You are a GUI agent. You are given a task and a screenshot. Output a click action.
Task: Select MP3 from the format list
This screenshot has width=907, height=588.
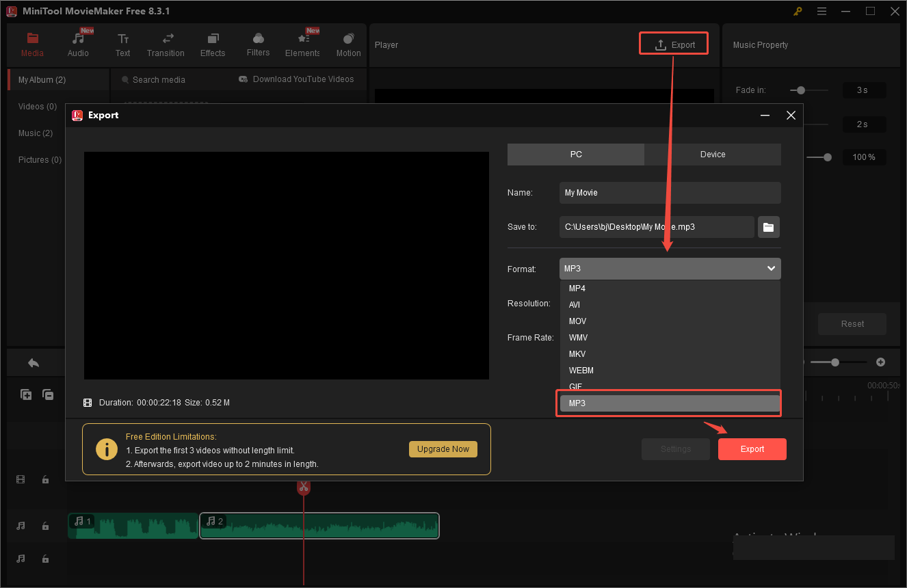pyautogui.click(x=668, y=403)
